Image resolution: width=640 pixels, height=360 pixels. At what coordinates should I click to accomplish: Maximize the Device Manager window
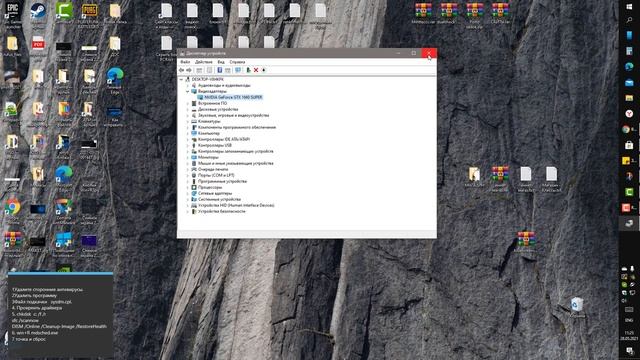pyautogui.click(x=413, y=53)
